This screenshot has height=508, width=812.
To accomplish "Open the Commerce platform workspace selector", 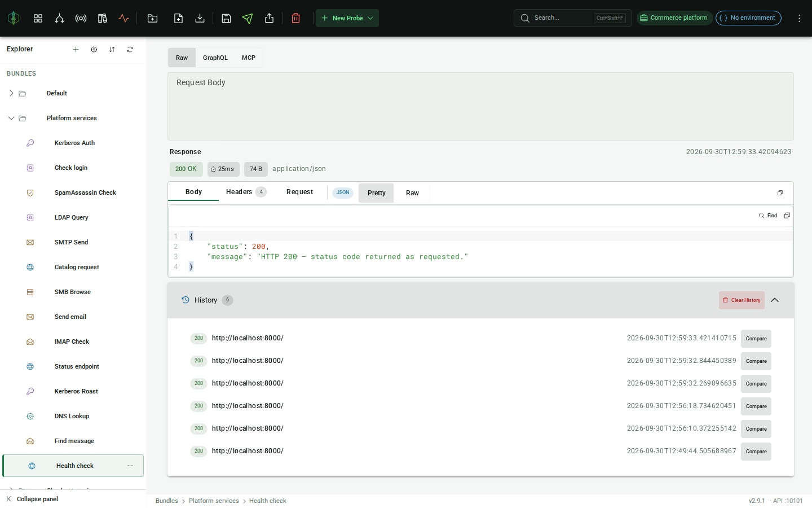I will (674, 18).
